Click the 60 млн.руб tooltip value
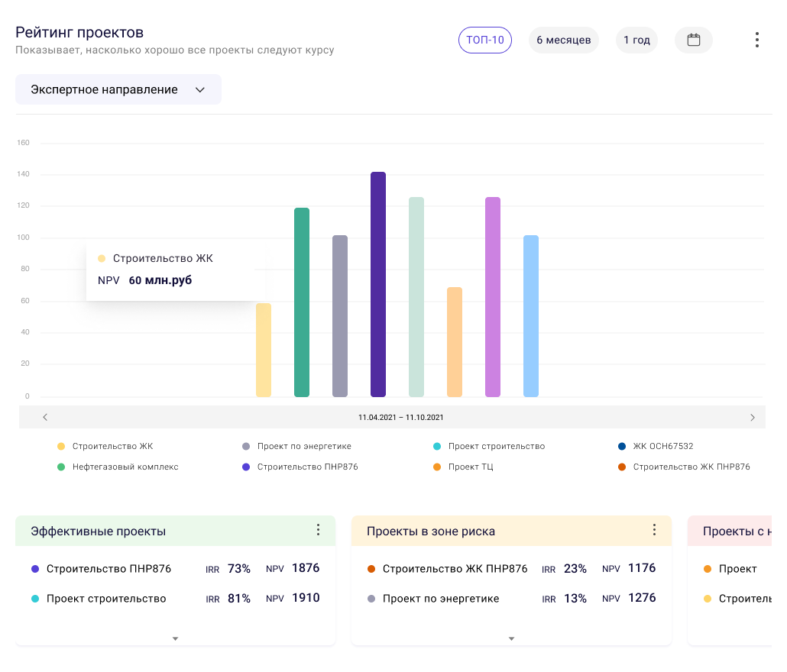The image size is (787, 672). (160, 280)
